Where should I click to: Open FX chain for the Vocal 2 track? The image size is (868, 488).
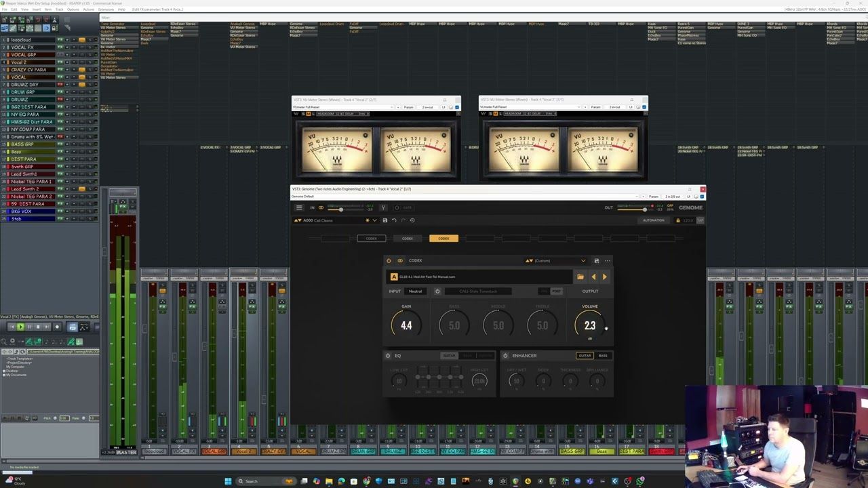tap(60, 62)
